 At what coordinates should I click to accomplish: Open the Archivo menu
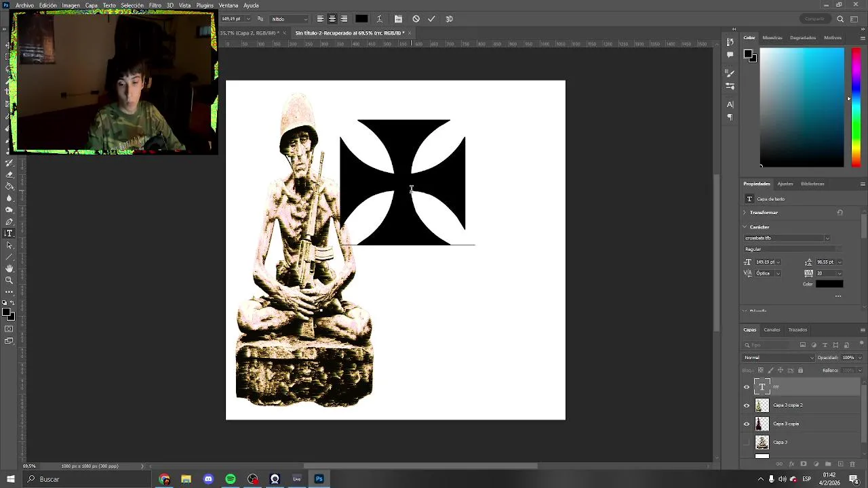[24, 5]
